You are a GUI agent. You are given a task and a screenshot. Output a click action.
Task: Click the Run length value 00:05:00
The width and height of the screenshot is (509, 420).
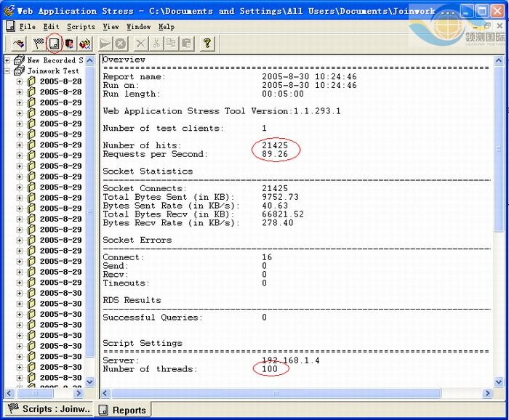[x=283, y=94]
